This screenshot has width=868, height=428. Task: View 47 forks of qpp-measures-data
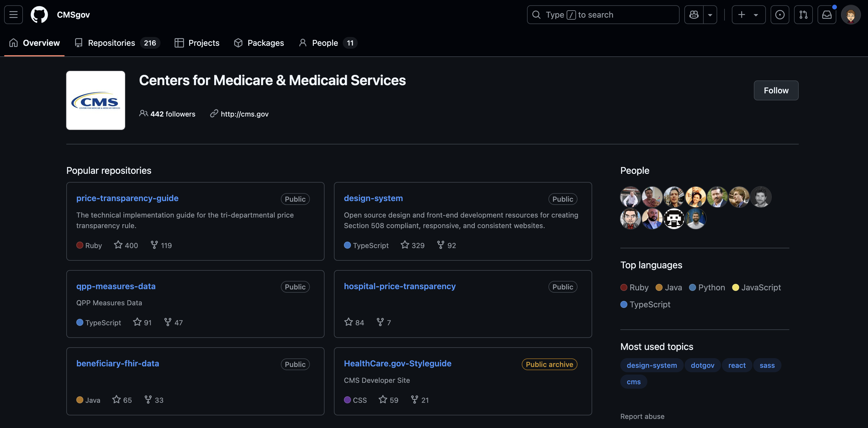pyautogui.click(x=173, y=322)
